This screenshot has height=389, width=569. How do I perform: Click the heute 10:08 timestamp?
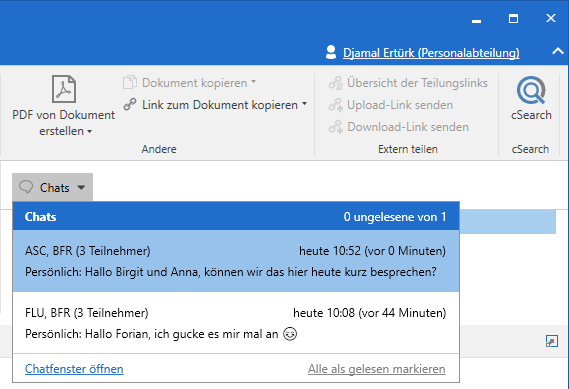(x=369, y=313)
